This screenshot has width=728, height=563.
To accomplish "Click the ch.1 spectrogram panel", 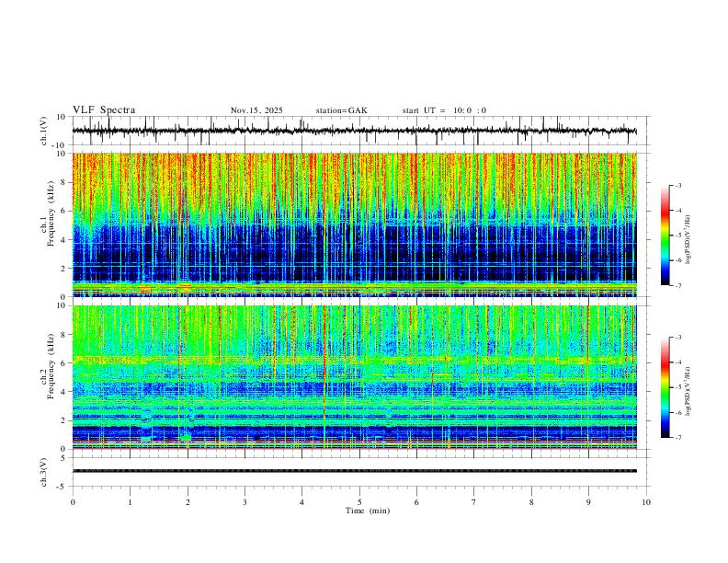I will click(x=354, y=224).
